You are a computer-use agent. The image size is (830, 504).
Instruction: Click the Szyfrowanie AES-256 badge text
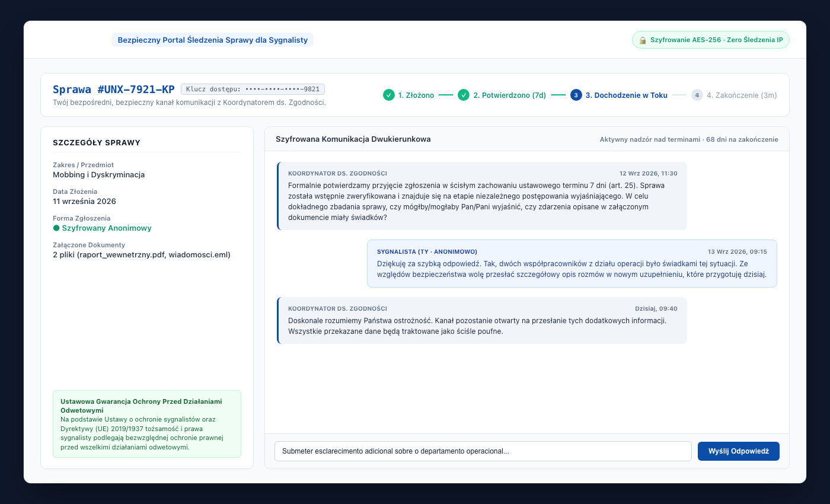(717, 40)
